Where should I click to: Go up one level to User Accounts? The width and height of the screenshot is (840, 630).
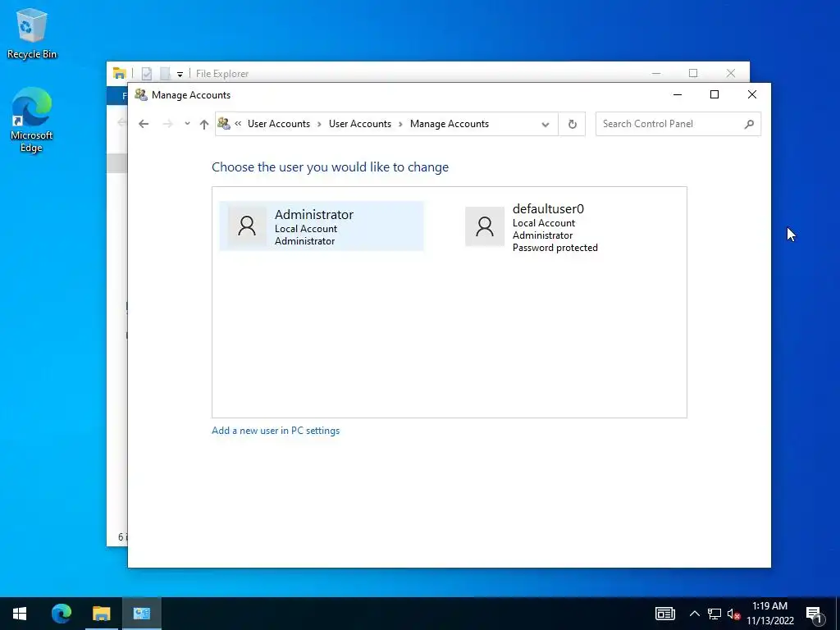204,124
